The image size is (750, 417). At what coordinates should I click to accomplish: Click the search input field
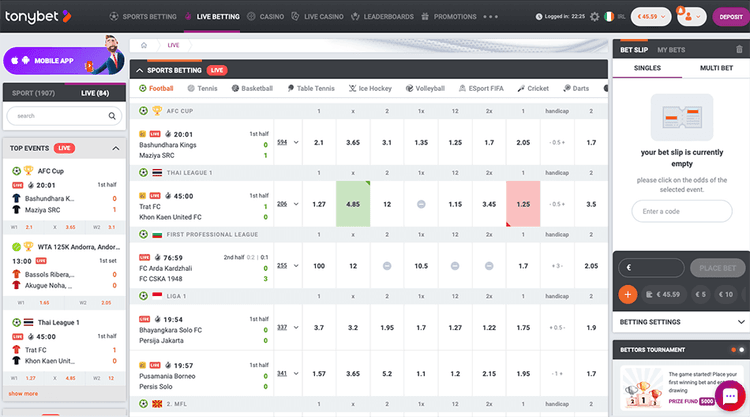(64, 116)
